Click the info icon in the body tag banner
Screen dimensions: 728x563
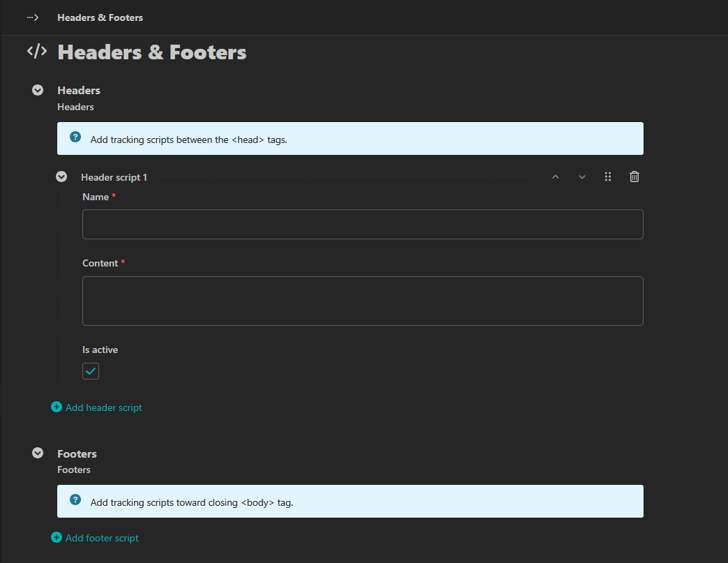pos(75,500)
